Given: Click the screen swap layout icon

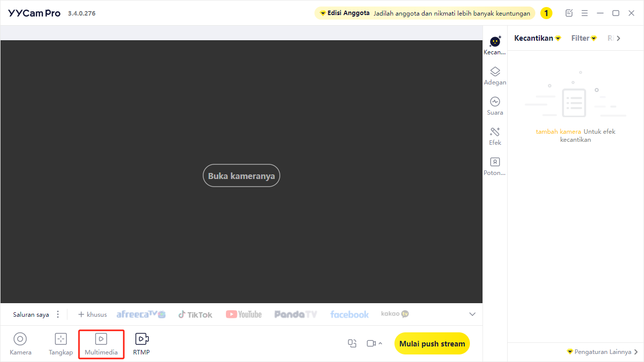Looking at the screenshot, I should [x=352, y=343].
